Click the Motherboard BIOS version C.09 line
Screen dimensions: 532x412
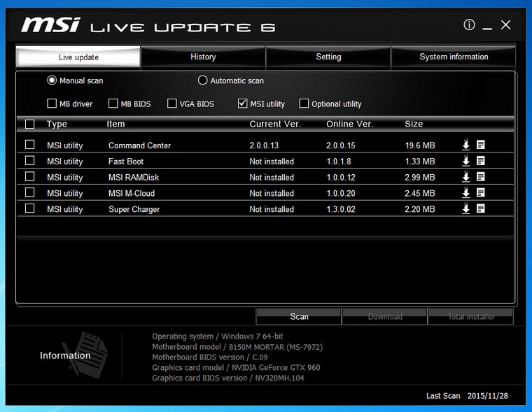pyautogui.click(x=210, y=357)
